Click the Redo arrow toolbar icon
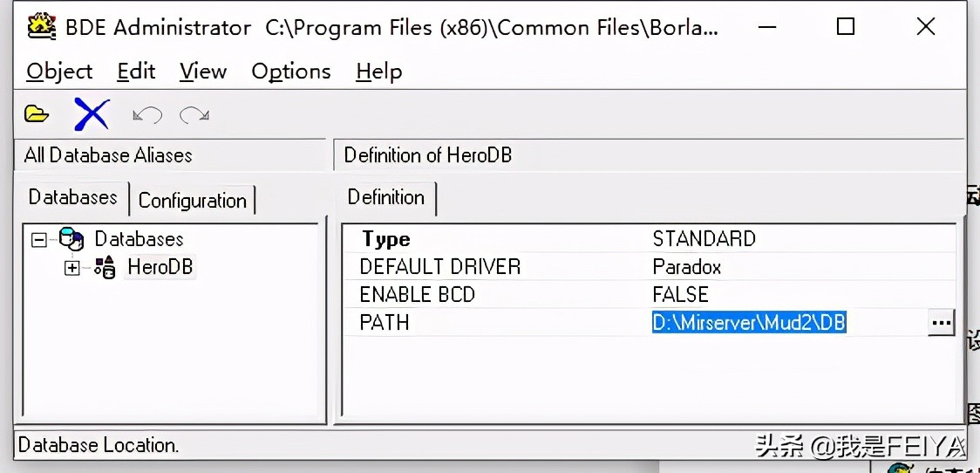The width and height of the screenshot is (980, 473). [x=194, y=114]
